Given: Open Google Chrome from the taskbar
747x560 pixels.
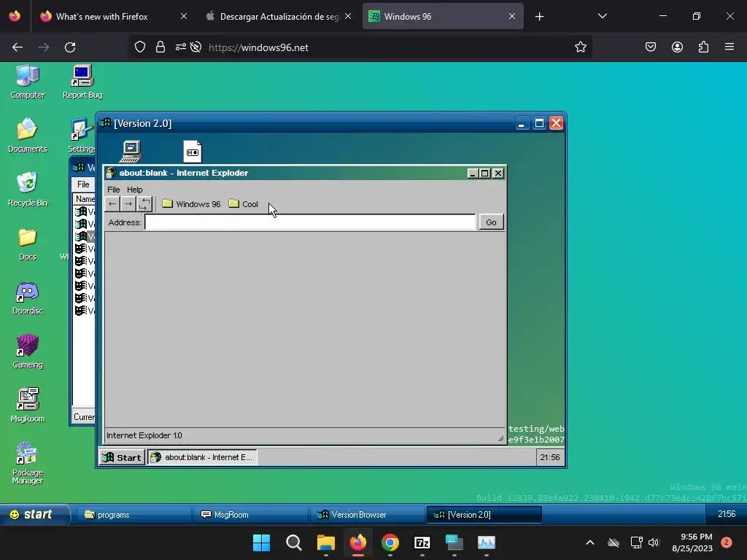Looking at the screenshot, I should pos(390,542).
